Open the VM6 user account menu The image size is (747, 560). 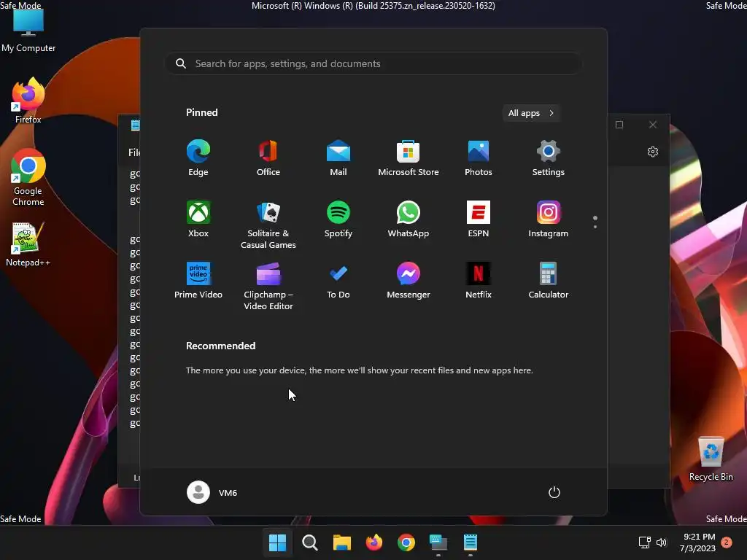(212, 492)
